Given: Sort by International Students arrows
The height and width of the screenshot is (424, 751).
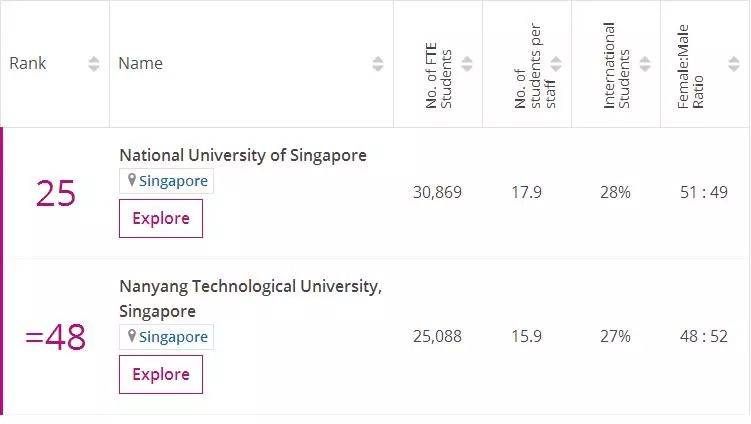Looking at the screenshot, I should click(x=645, y=64).
